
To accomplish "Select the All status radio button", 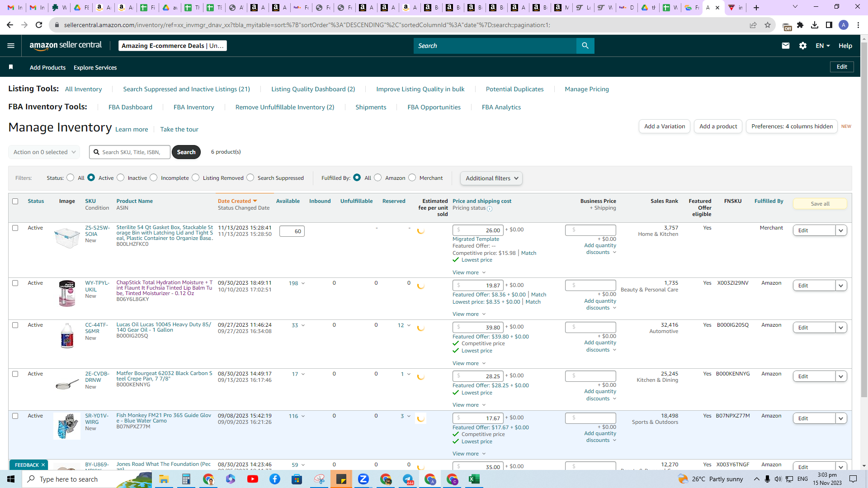I will [71, 178].
